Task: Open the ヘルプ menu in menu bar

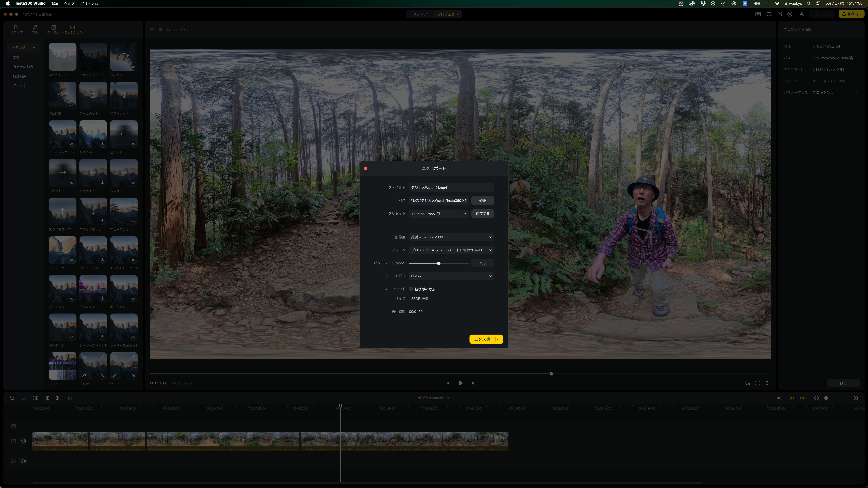Action: (x=69, y=3)
